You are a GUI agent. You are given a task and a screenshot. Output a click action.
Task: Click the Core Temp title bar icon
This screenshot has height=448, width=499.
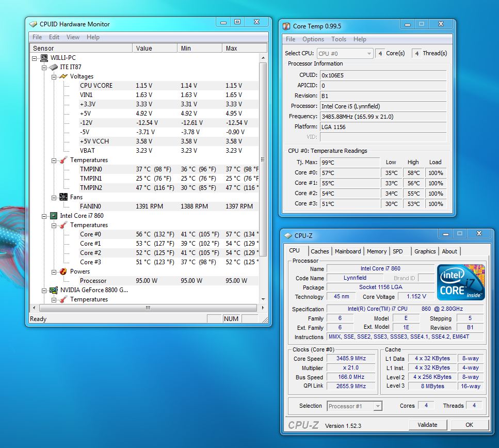[x=286, y=26]
